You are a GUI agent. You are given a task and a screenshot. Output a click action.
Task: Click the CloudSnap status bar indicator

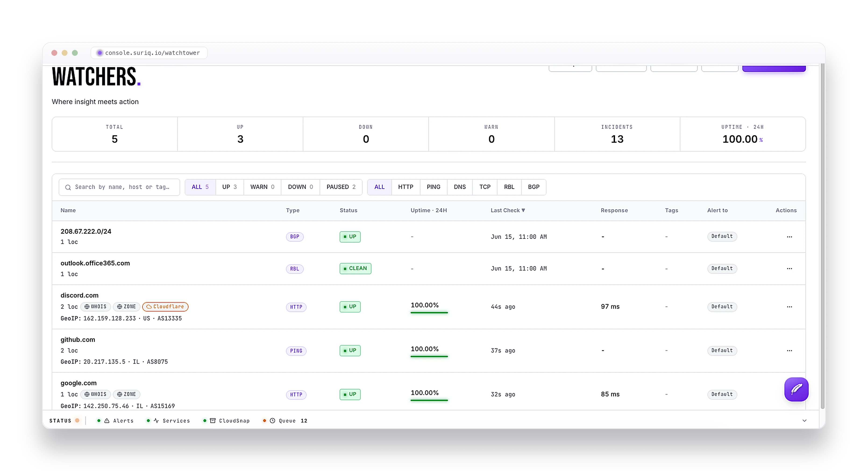pos(226,421)
